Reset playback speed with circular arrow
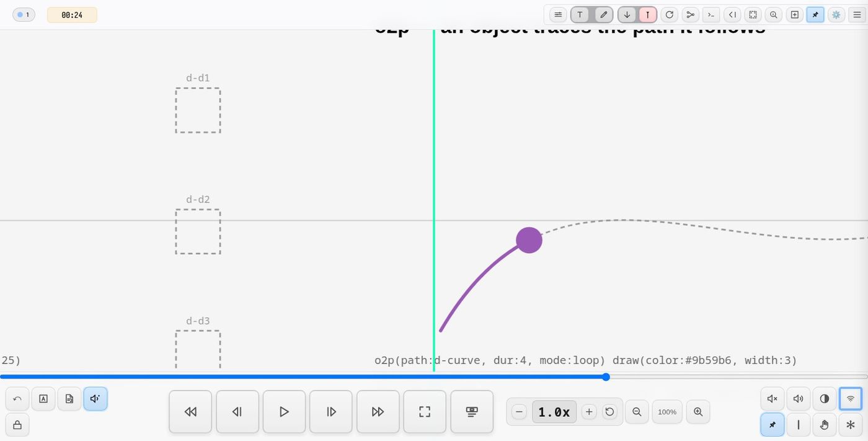 [609, 412]
